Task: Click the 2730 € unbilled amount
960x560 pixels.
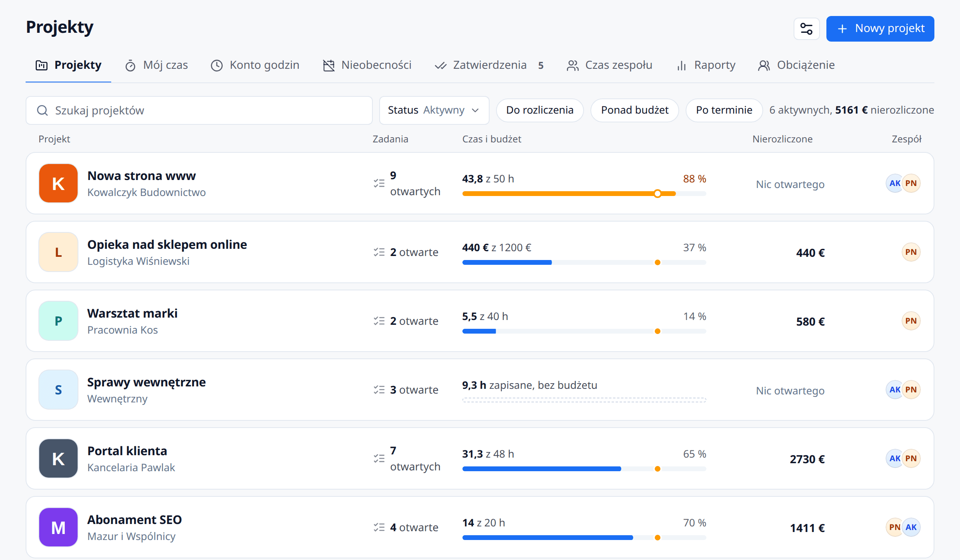Action: click(x=807, y=459)
